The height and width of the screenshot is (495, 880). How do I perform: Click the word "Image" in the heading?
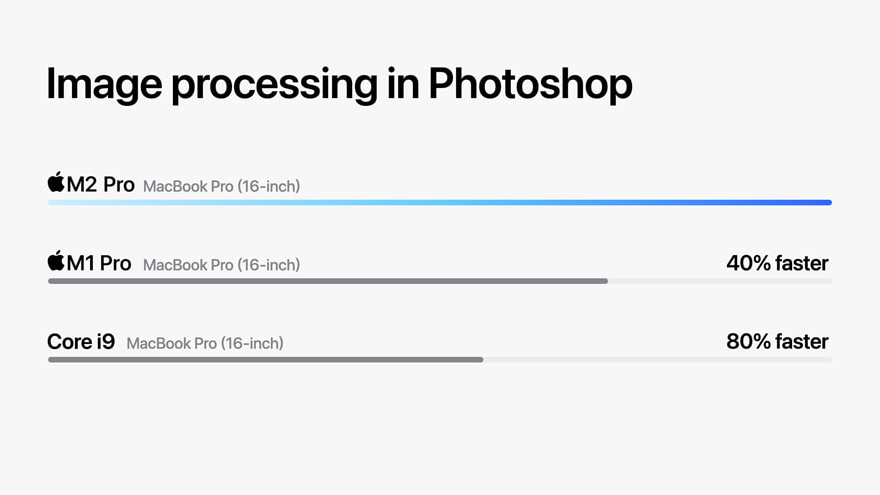104,84
